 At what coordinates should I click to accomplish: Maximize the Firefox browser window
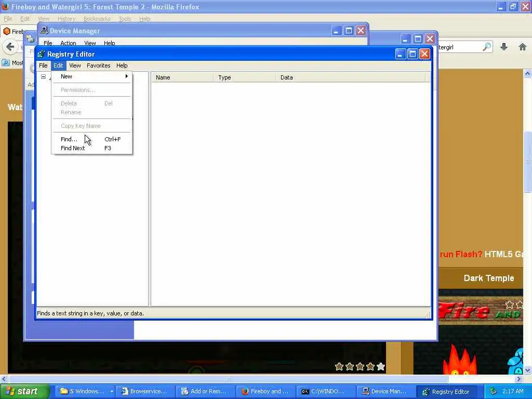point(513,6)
